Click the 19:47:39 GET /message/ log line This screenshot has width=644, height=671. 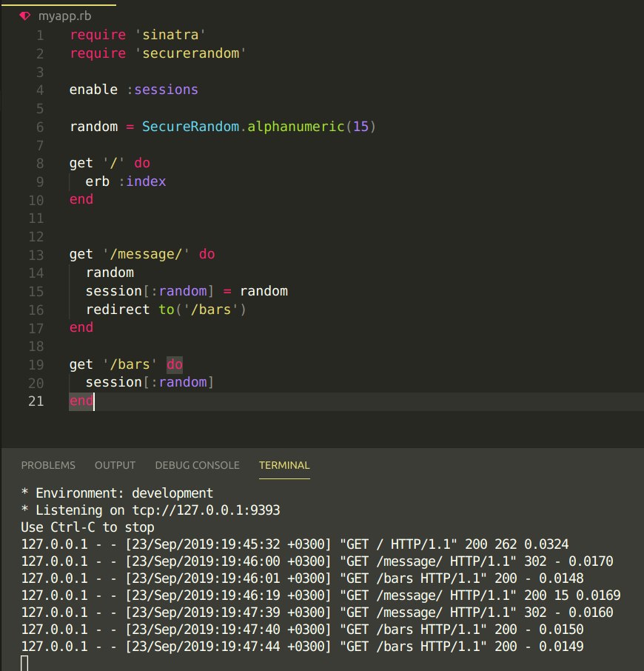click(317, 612)
